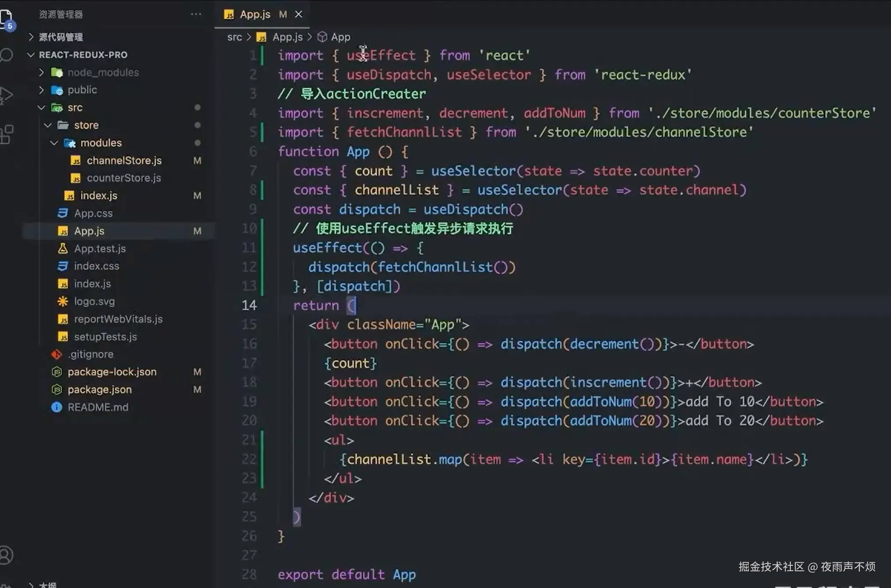Expand the public folder
891x588 pixels.
tap(41, 90)
